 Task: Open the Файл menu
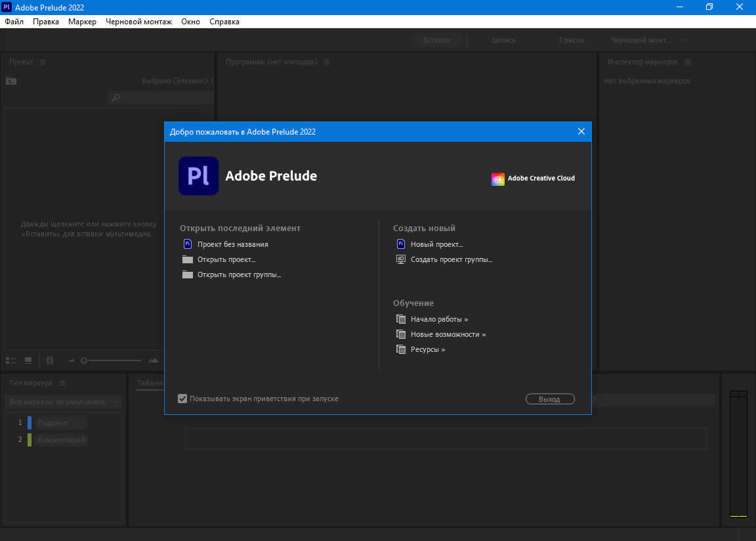pos(14,22)
